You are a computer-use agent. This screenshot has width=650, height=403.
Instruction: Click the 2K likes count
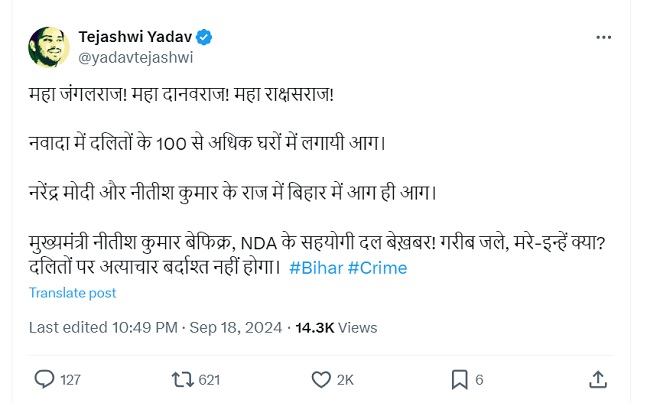(345, 380)
